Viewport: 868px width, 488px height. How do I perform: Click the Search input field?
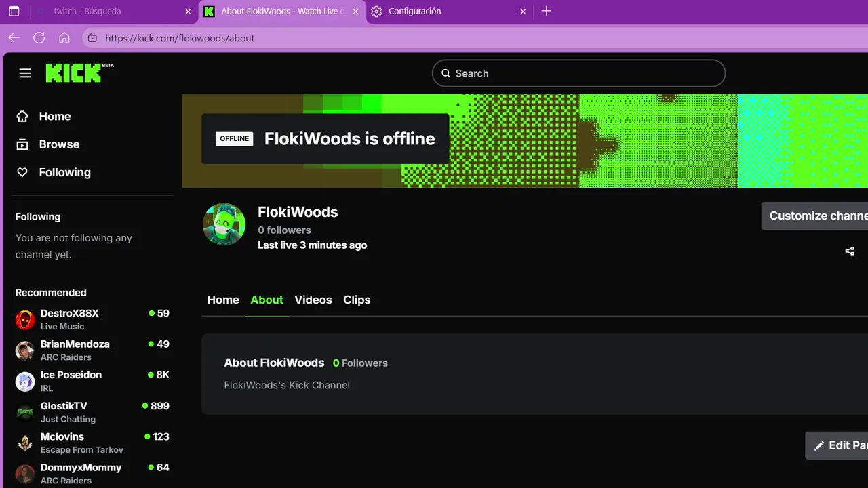coord(578,73)
